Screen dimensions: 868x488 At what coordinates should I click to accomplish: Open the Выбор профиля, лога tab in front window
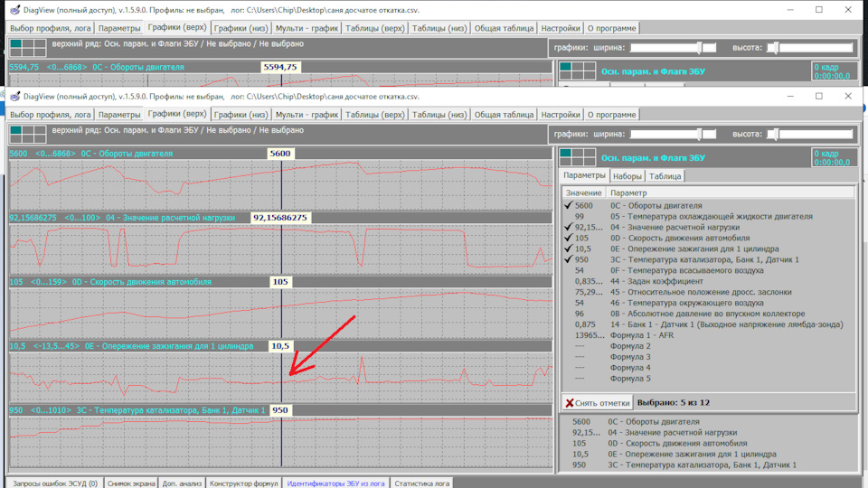pyautogui.click(x=51, y=115)
